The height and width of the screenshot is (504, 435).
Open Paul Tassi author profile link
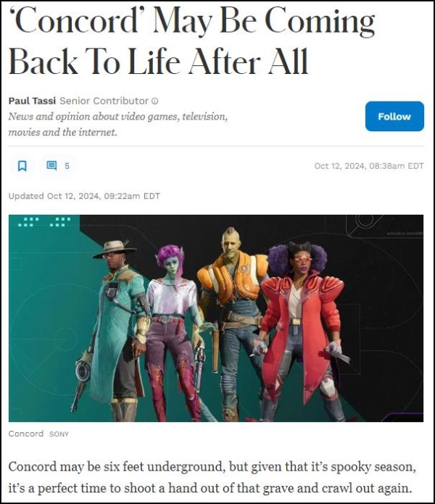click(32, 101)
